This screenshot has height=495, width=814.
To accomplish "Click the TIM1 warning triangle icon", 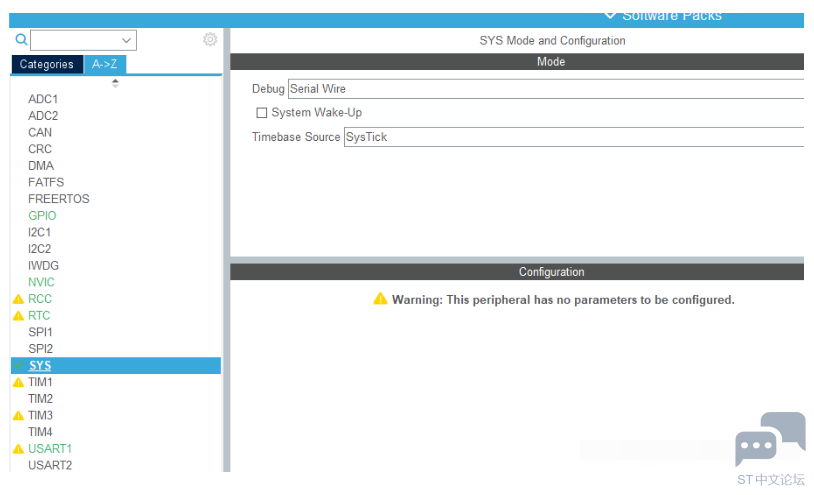I will click(x=18, y=382).
